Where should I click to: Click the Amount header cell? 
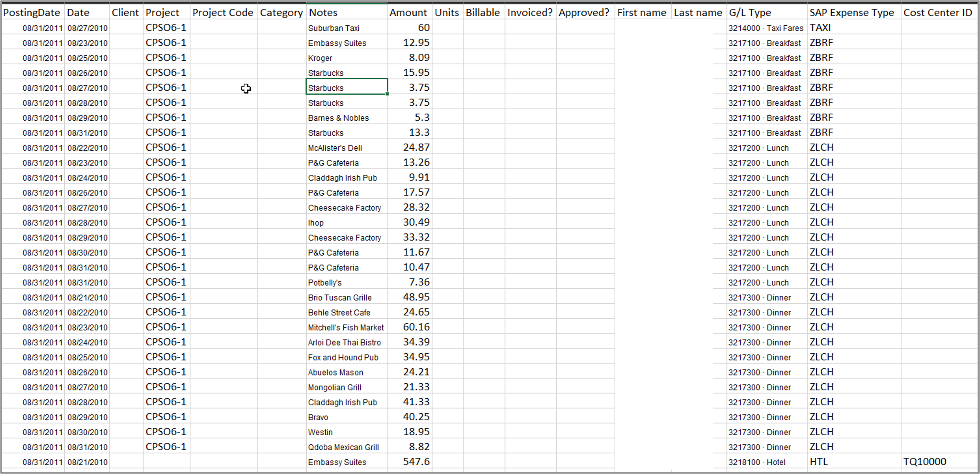coord(410,13)
